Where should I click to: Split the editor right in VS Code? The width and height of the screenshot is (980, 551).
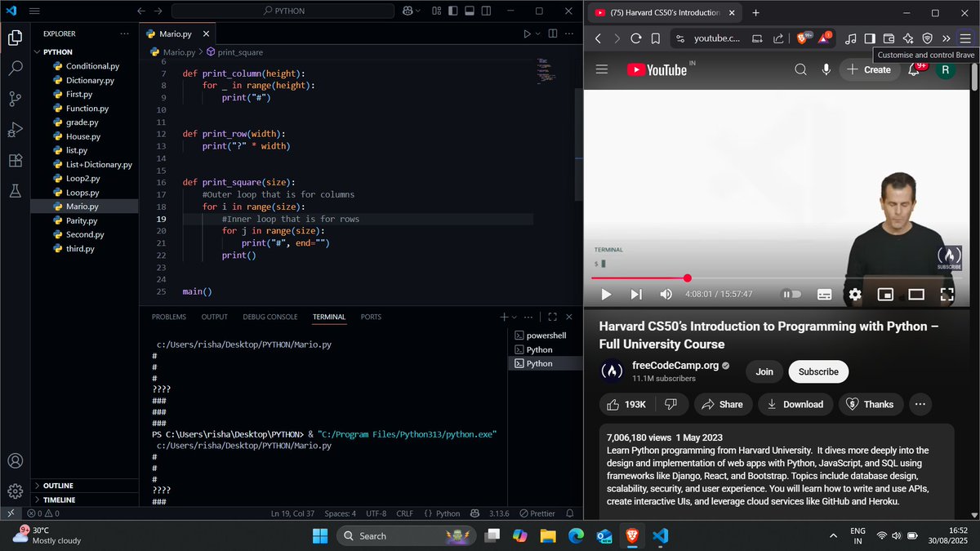(x=553, y=33)
